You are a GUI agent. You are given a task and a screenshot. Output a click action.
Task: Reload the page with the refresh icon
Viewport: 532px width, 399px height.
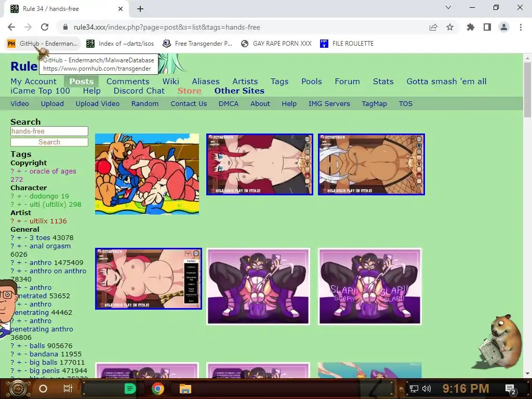tap(45, 27)
